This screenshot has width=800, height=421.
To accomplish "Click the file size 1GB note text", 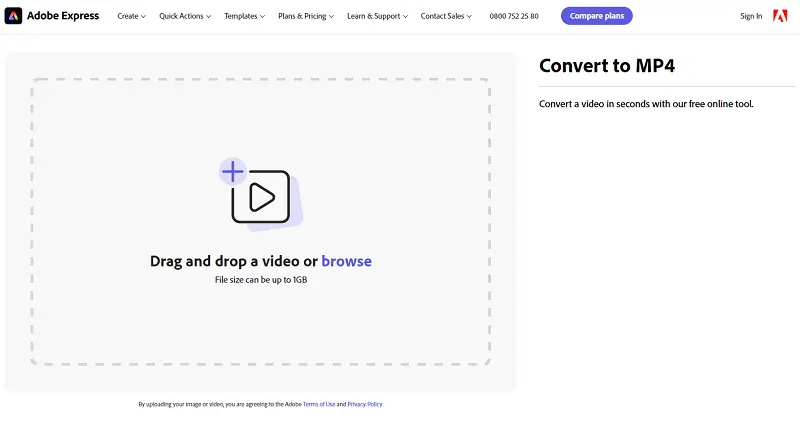I will tap(261, 280).
